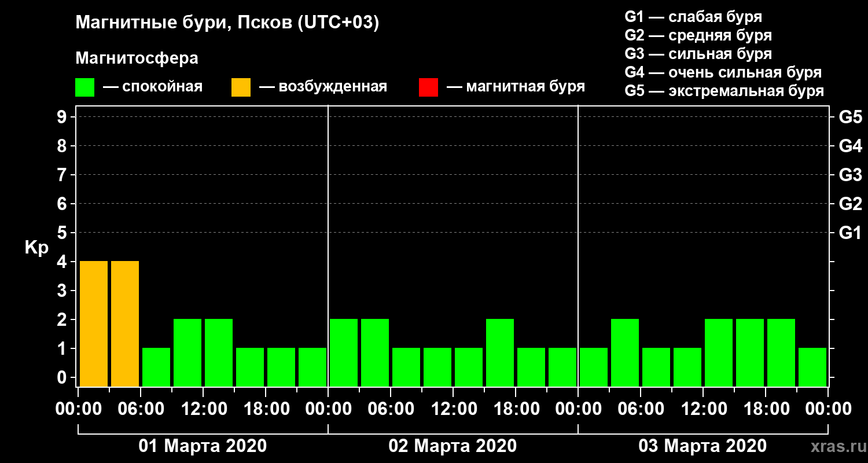Screen dimensions: 868x463
Task: Click the 21:00–24:00 green bar on 02 Марта
Action: point(562,367)
